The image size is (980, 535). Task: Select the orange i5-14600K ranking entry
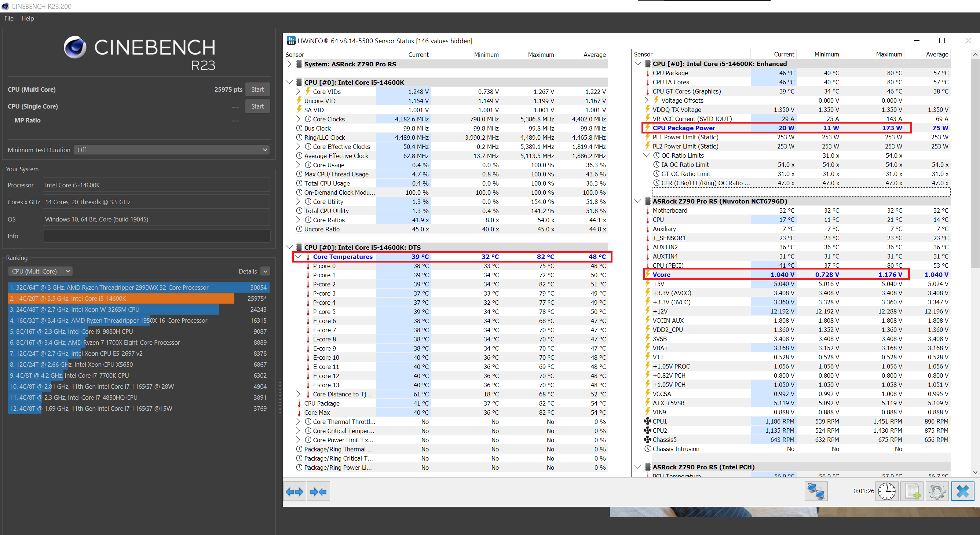tap(138, 298)
